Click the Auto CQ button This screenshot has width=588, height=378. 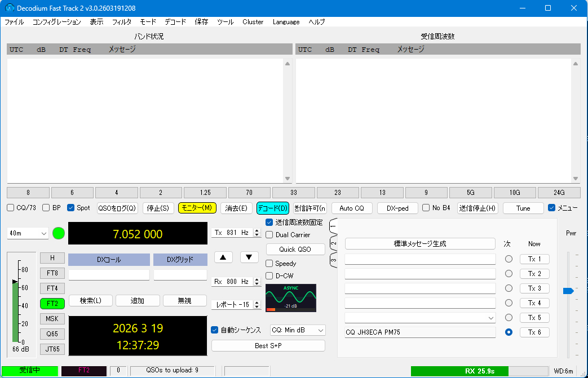point(352,208)
